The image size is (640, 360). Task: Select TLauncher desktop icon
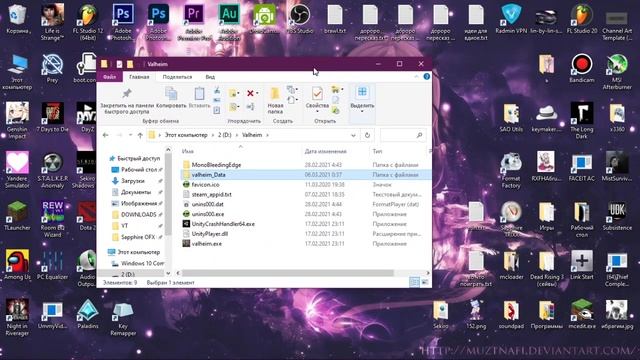[x=17, y=216]
